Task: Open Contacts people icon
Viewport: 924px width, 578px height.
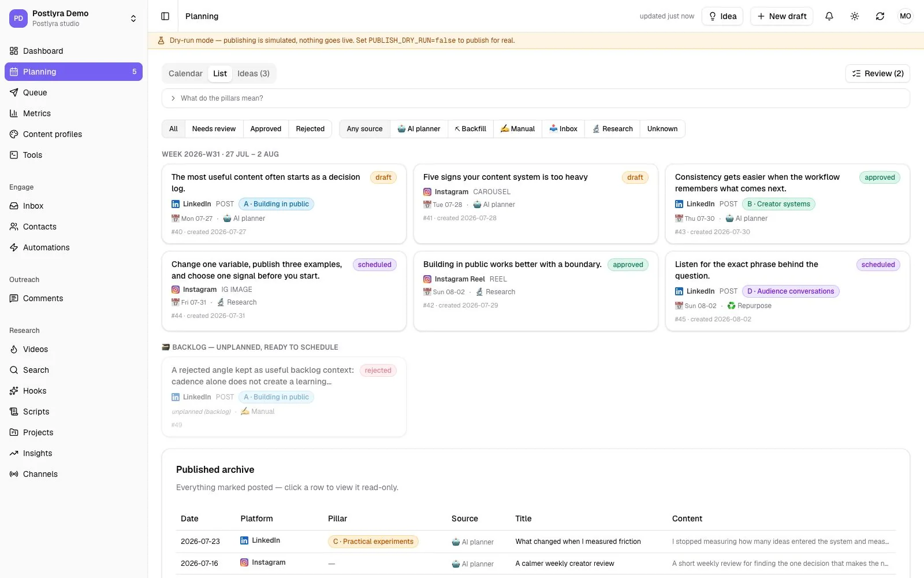Action: coord(14,227)
